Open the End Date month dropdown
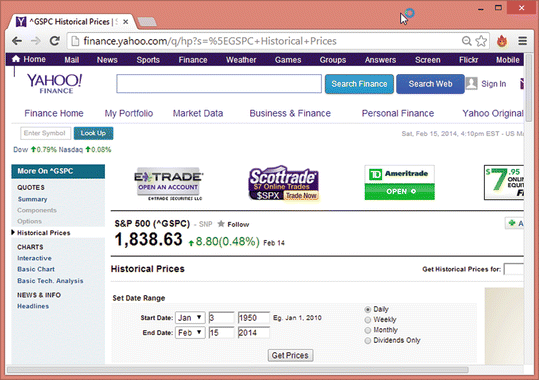The height and width of the screenshot is (380, 539). coord(190,333)
